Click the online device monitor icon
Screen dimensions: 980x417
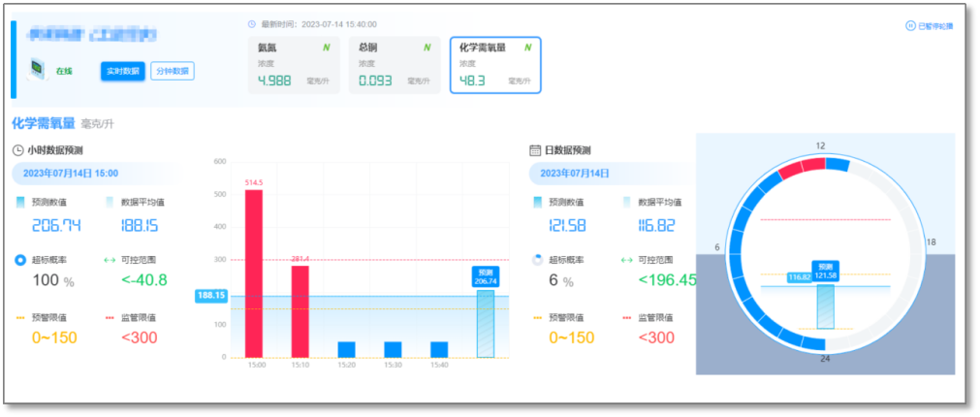[x=38, y=70]
